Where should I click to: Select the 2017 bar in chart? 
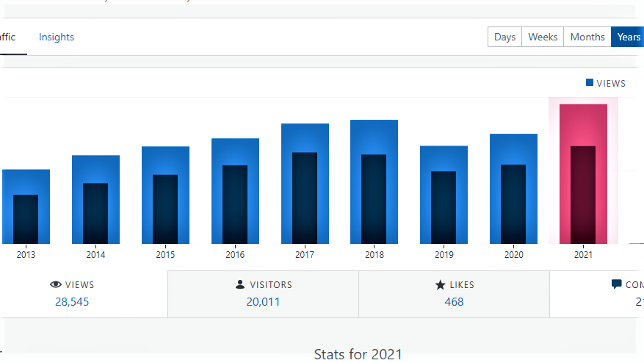tap(305, 184)
